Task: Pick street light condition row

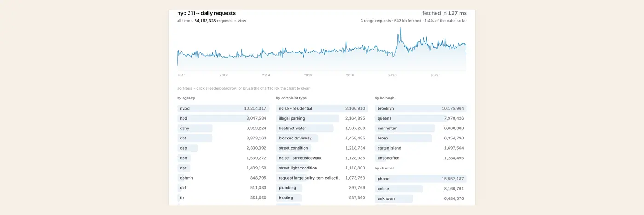Action: [x=322, y=168]
